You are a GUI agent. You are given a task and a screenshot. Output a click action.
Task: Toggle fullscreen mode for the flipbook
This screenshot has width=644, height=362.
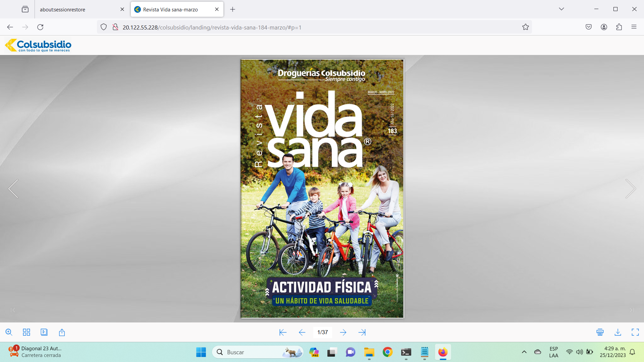tap(635, 332)
